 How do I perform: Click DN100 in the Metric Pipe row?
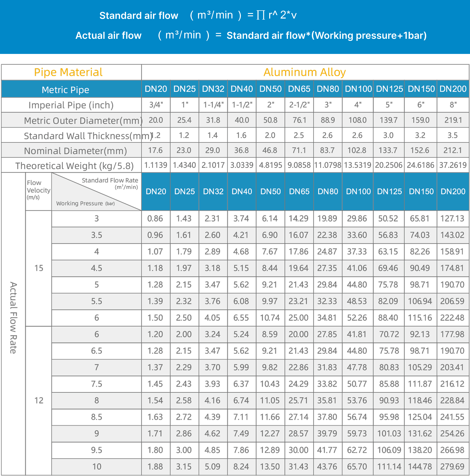pos(358,89)
